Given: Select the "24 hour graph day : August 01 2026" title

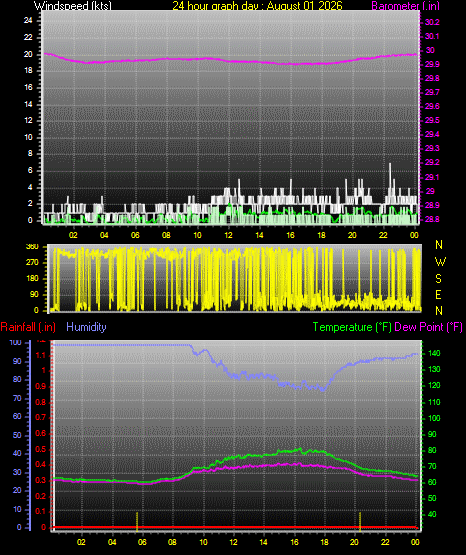Looking at the screenshot, I should coord(257,5).
